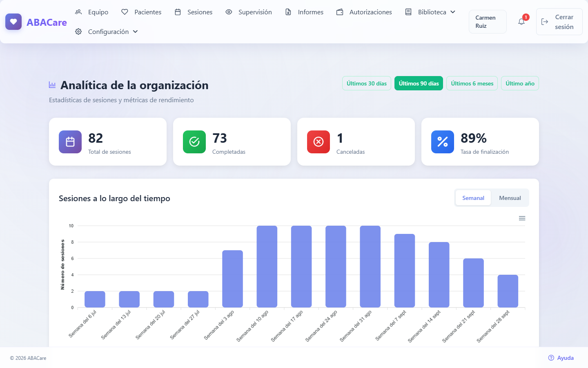This screenshot has height=368, width=588.
Task: Click the Informes document icon
Action: coord(288,12)
